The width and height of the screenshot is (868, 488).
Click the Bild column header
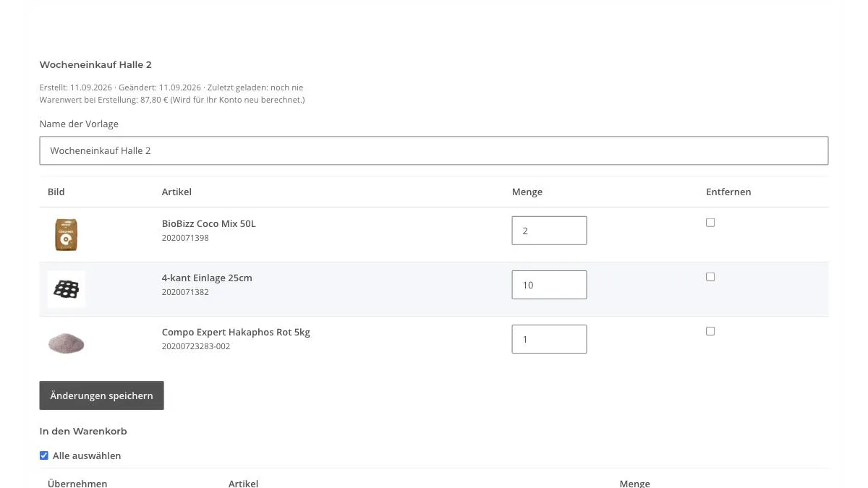[x=56, y=192]
